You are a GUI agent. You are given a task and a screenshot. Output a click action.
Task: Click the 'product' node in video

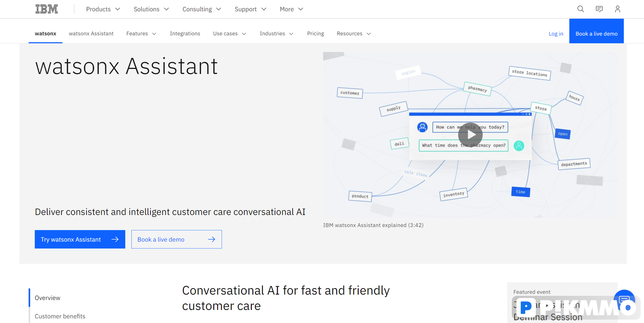(x=360, y=196)
